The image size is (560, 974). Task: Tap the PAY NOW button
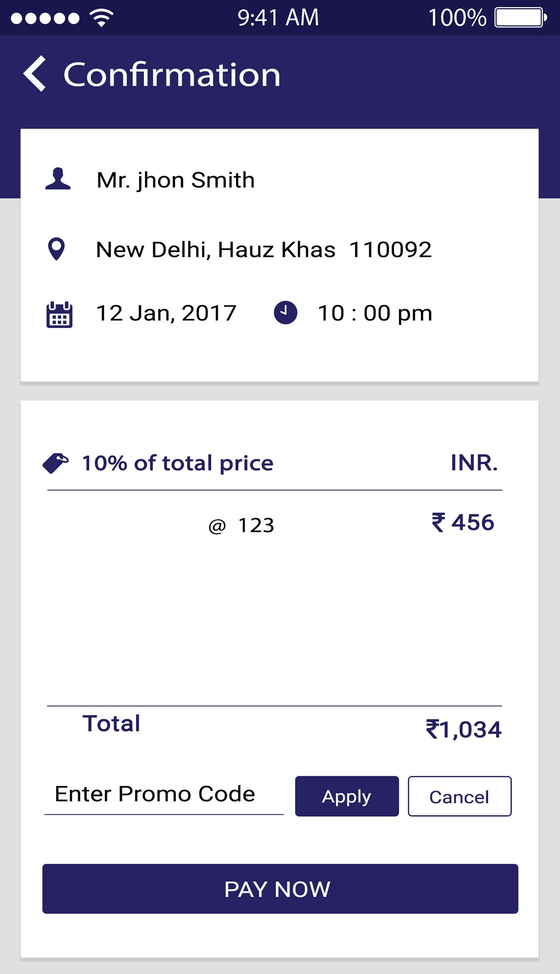(280, 889)
